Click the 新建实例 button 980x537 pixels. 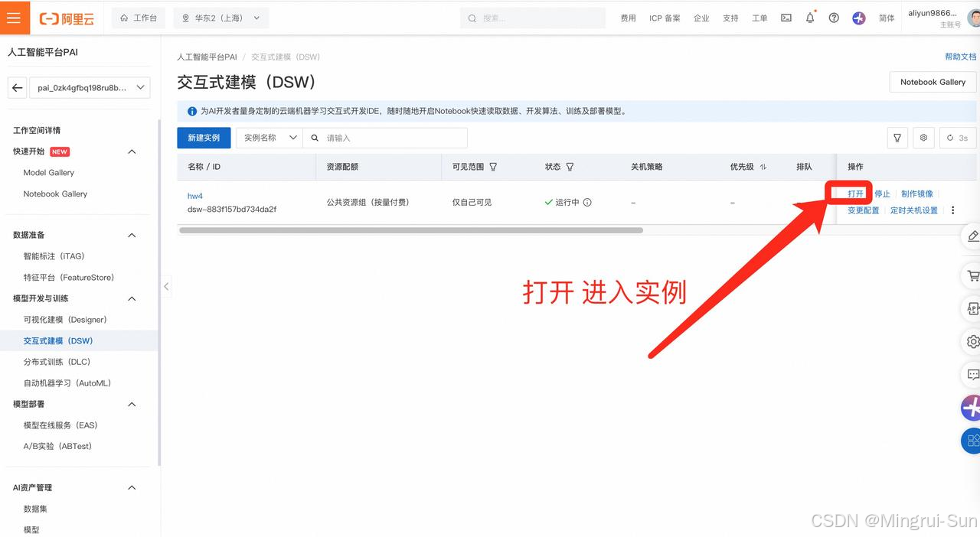(204, 138)
